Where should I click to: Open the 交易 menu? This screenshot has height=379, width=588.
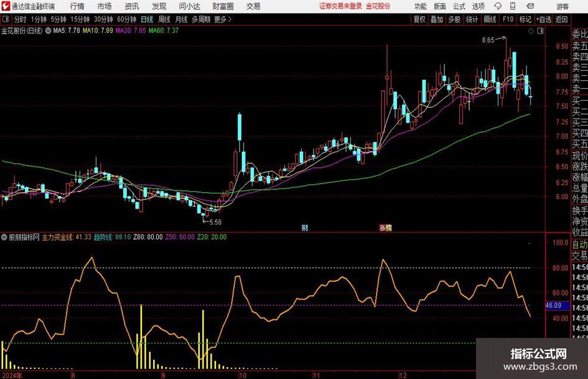(253, 6)
